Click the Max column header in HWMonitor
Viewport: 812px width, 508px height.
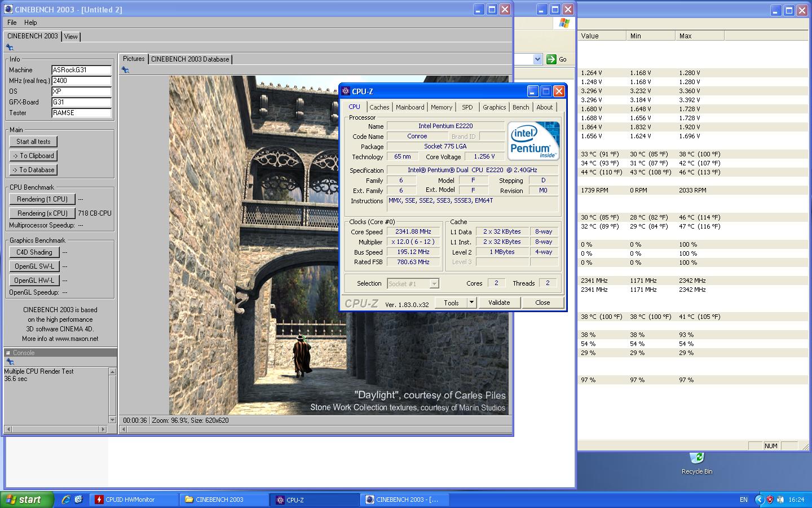pos(700,36)
